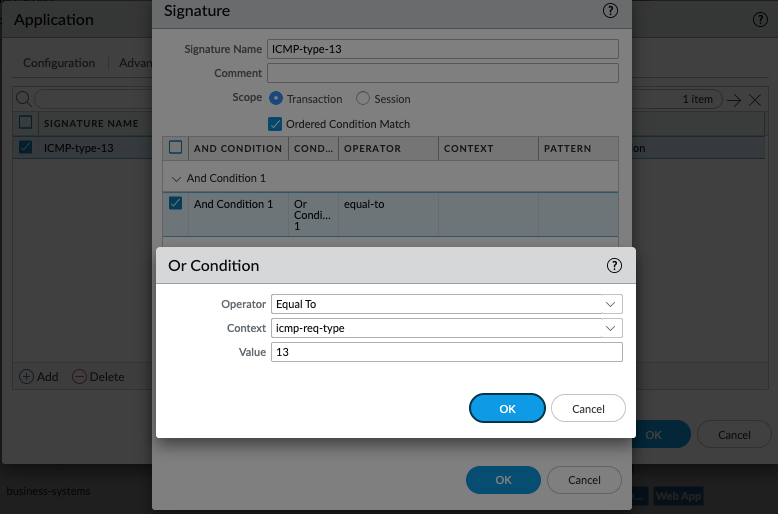This screenshot has height=514, width=778.
Task: Clear the search filter with X icon
Action: click(755, 99)
